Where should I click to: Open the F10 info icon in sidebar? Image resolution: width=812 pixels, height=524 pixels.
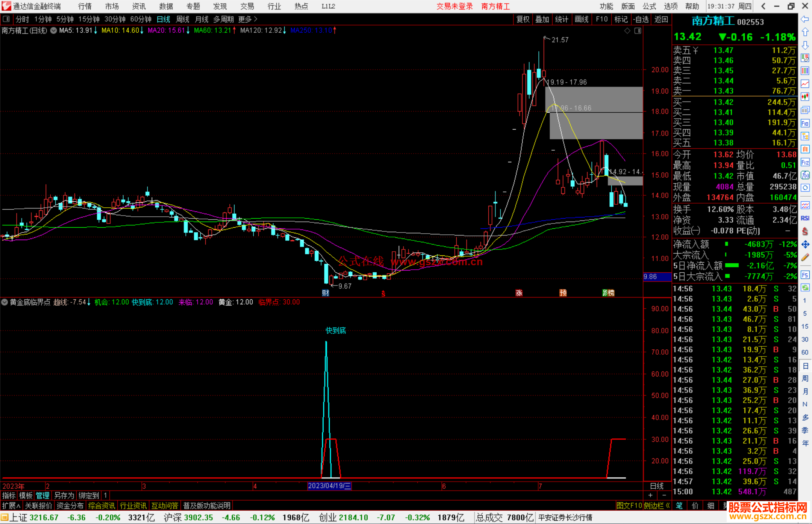(x=805, y=123)
